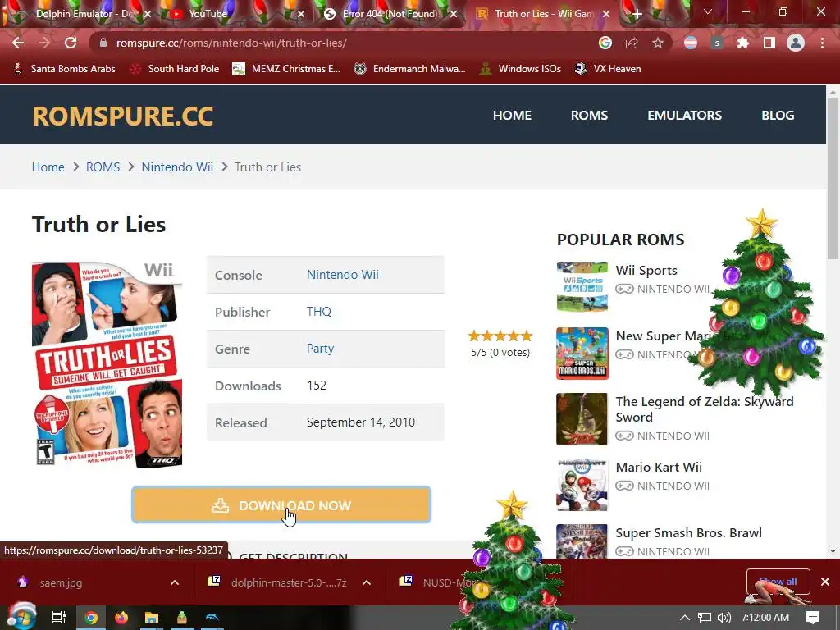The image size is (840, 630).
Task: Open Super Smash Bros. Brawl link
Action: point(688,532)
